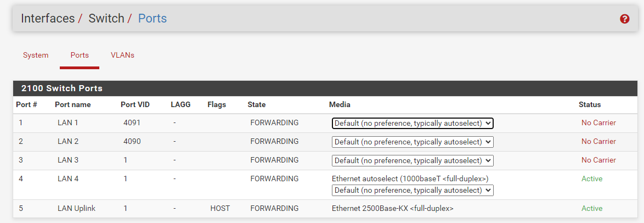Open the Media dropdown for LAN 4
The width and height of the screenshot is (644, 223).
pos(413,191)
